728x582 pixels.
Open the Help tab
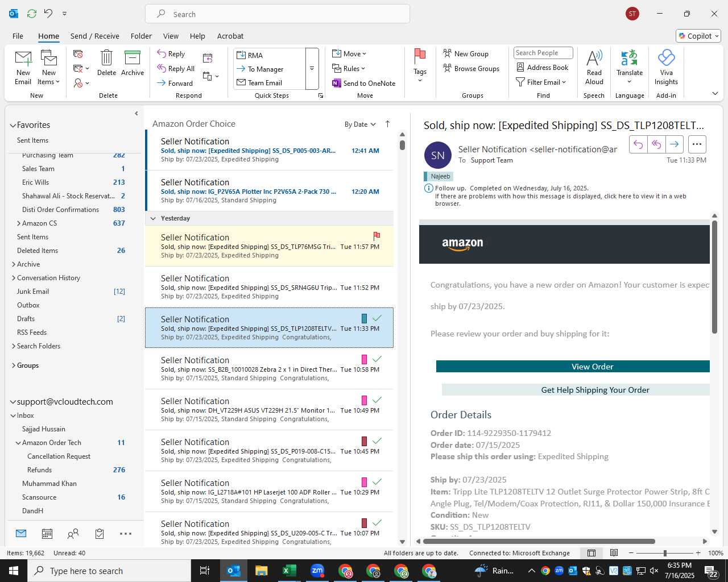(x=197, y=36)
